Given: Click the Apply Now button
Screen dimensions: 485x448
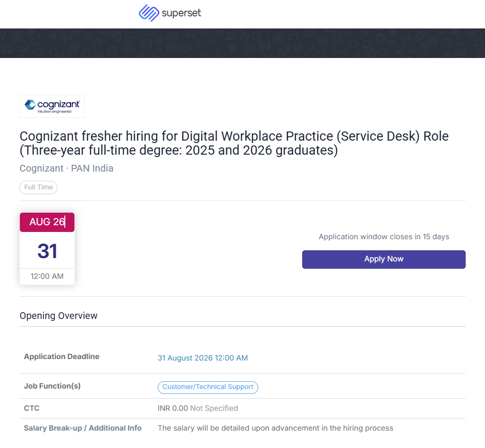Looking at the screenshot, I should (383, 260).
